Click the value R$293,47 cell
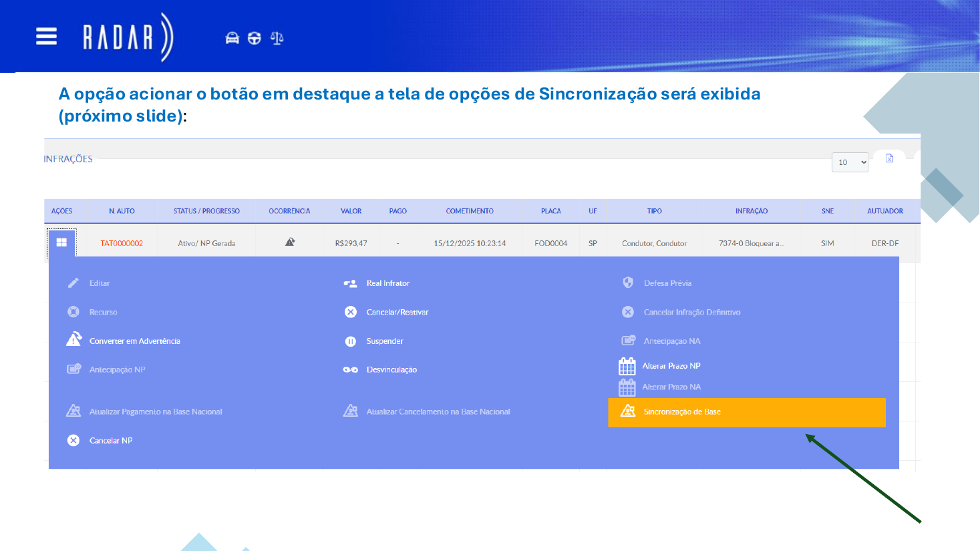Screen dimensions: 980x551 tap(351, 243)
